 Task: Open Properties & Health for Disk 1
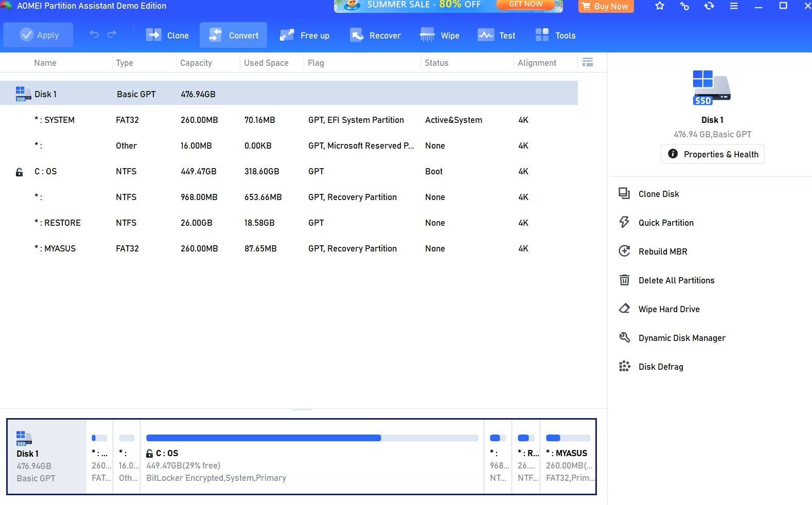tap(712, 154)
